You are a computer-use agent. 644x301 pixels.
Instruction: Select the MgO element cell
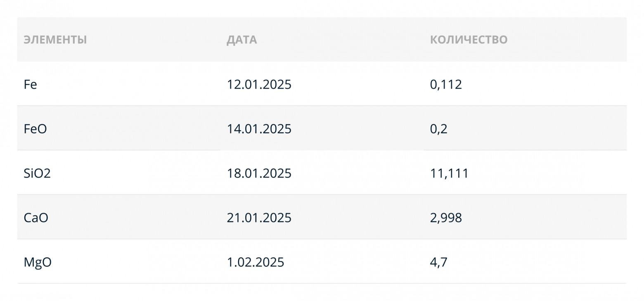(x=38, y=262)
